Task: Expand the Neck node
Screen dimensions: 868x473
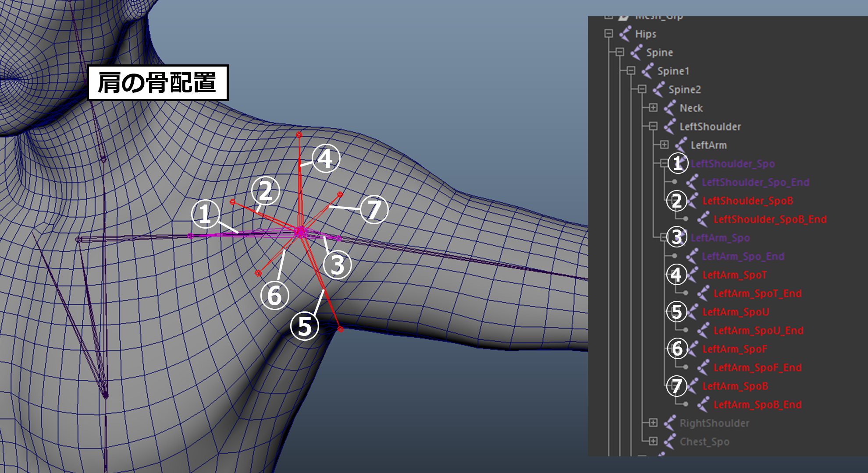Action: tap(653, 108)
